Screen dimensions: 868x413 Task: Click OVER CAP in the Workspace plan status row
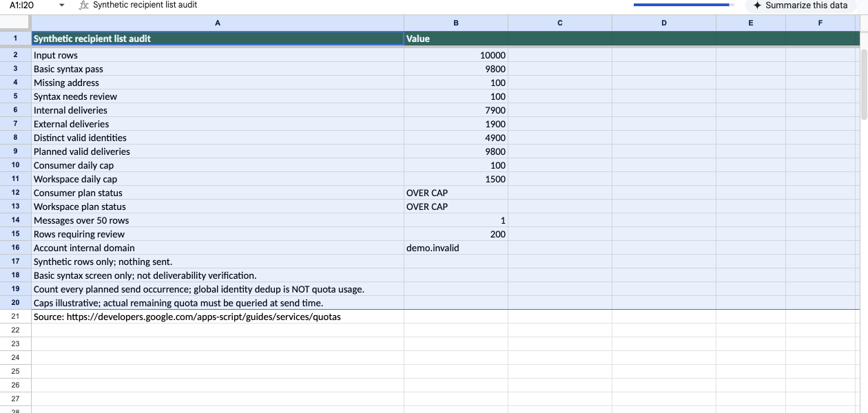(x=456, y=206)
